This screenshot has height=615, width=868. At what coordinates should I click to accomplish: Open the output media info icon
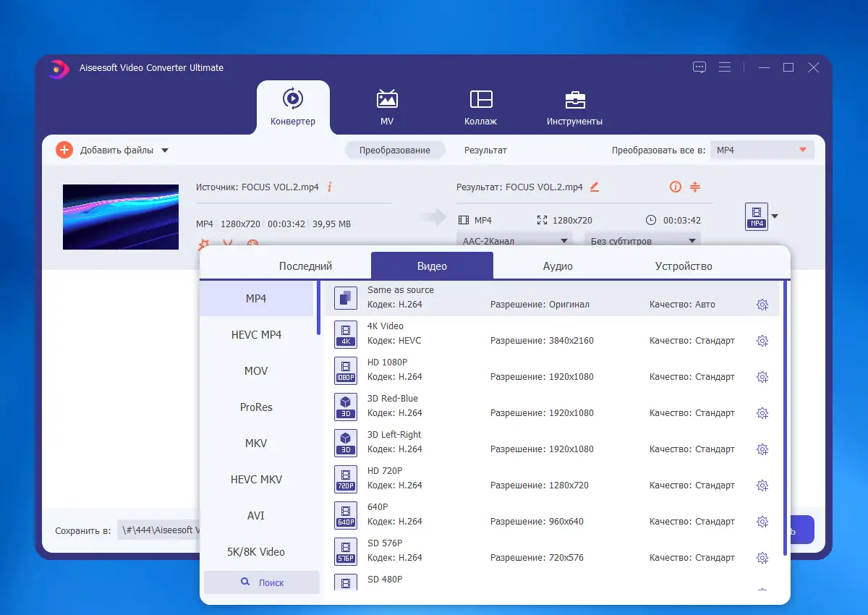[676, 187]
